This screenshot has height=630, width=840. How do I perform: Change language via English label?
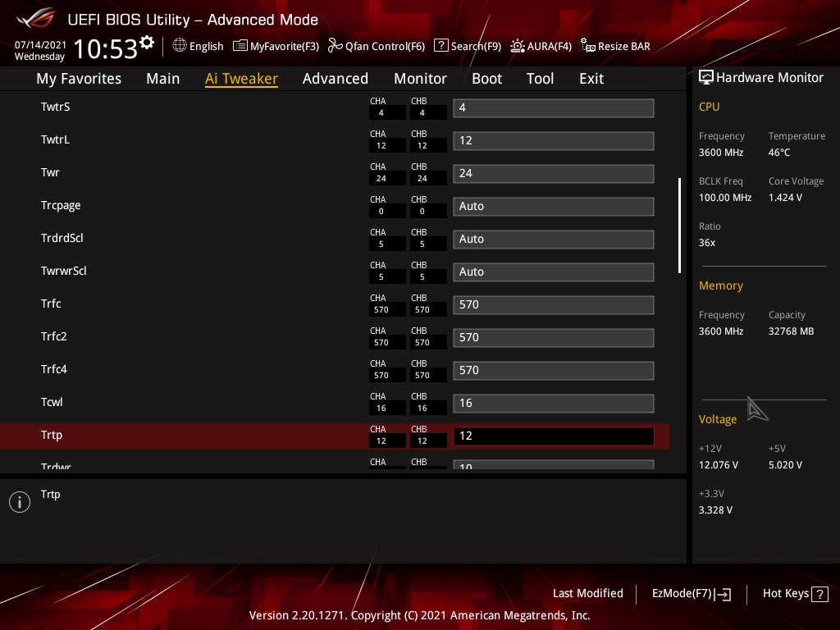coord(206,46)
